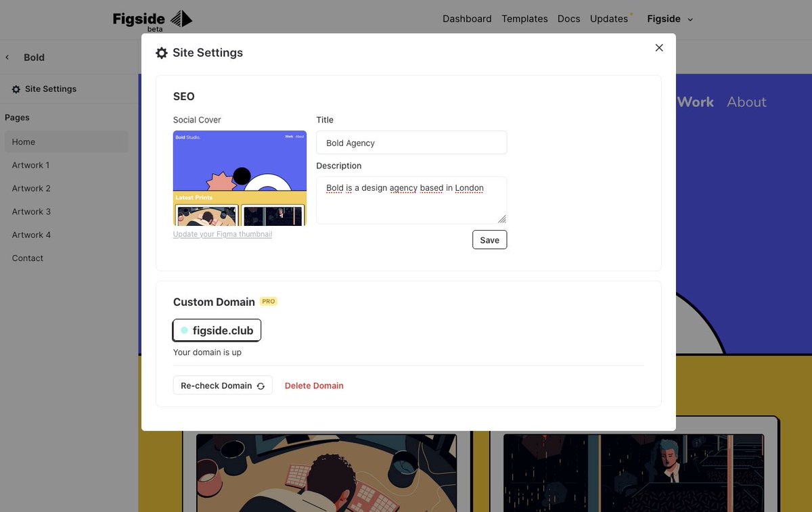Click the desk artwork thumbnail in preview
Screen dimensions: 812x512
326,473
